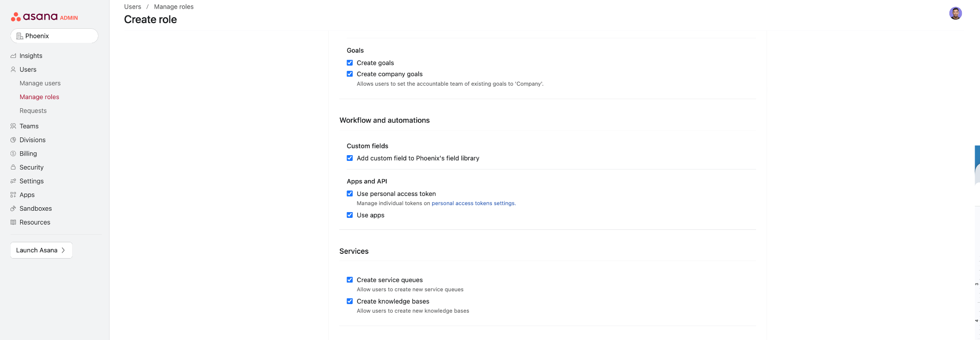Click the Teams icon in sidebar
Viewport: 980px width, 340px height.
click(x=13, y=126)
